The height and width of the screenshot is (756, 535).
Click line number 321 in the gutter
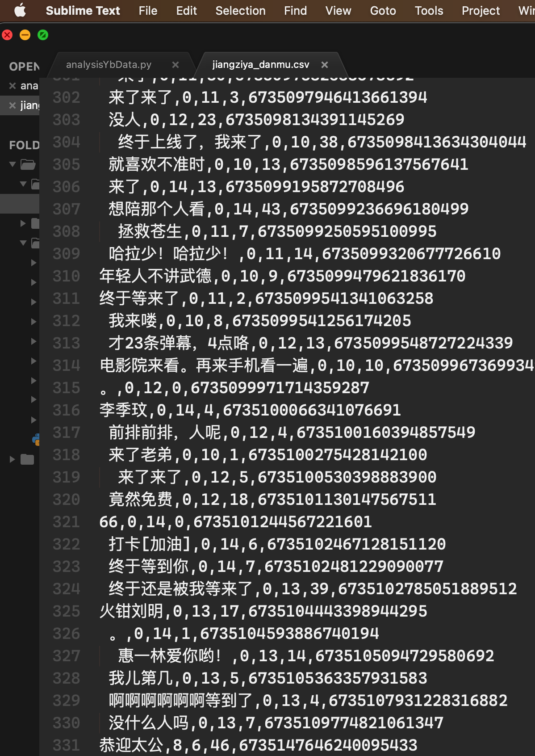(x=67, y=522)
